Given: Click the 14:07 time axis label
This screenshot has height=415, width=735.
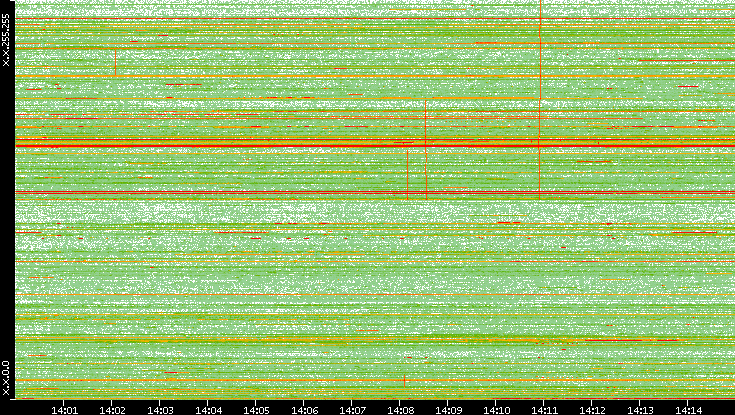Looking at the screenshot, I should pos(352,411).
